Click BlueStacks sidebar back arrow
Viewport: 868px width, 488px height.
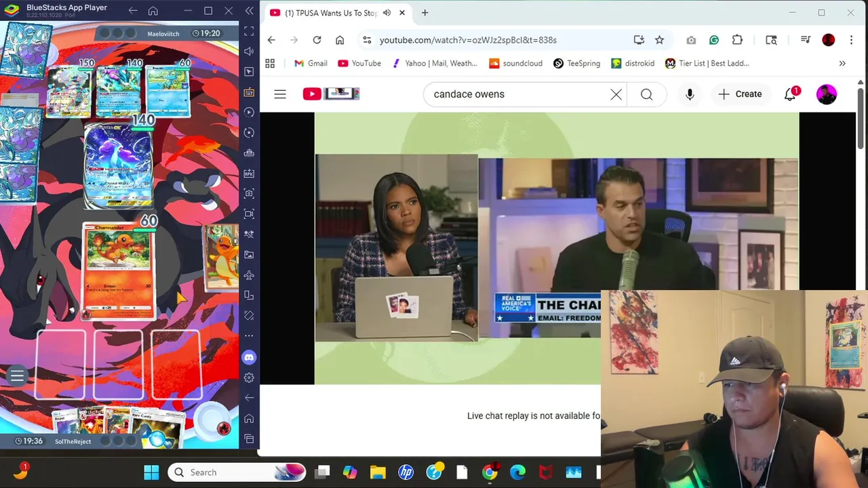pyautogui.click(x=249, y=398)
